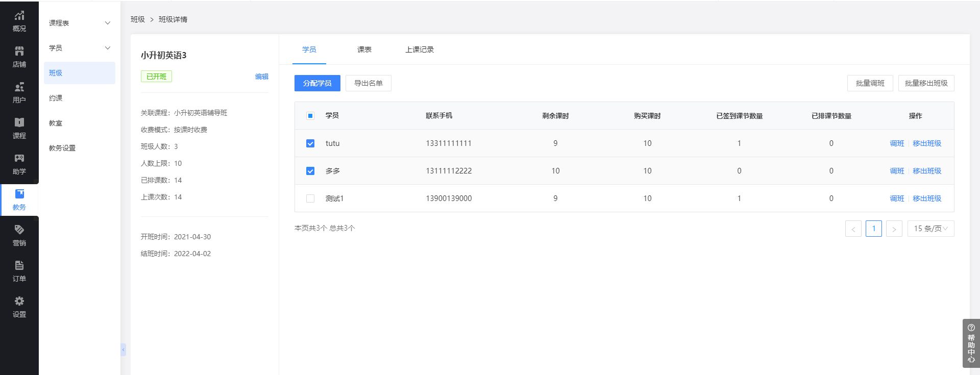Screen dimensions: 980x375
Task: Click the 已排课节数量 column header
Action: click(x=831, y=116)
